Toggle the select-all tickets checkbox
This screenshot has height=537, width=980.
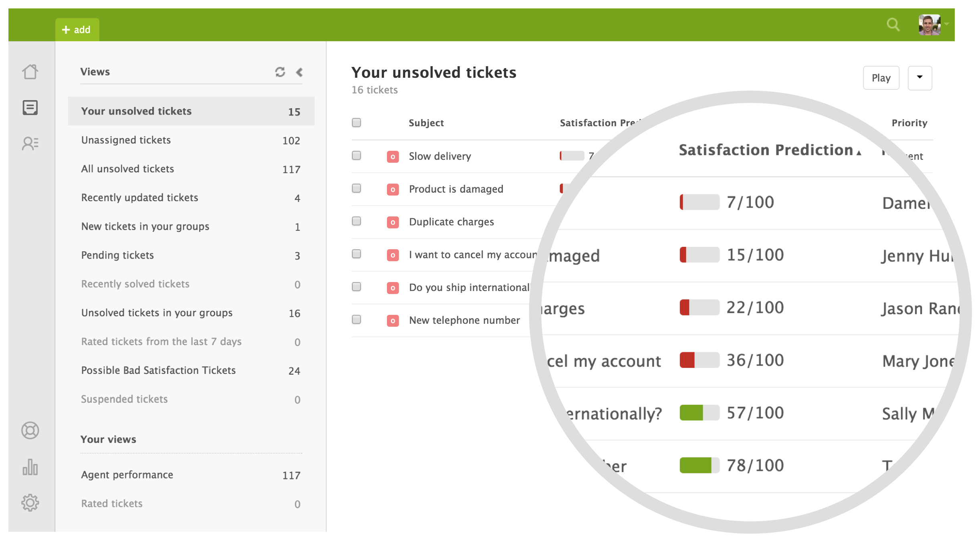[x=356, y=122]
